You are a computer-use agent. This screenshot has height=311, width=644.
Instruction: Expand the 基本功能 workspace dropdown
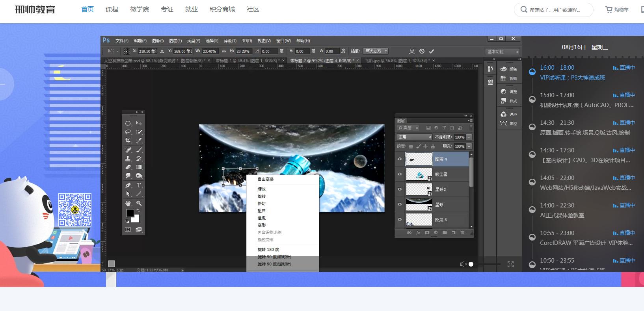pyautogui.click(x=503, y=52)
